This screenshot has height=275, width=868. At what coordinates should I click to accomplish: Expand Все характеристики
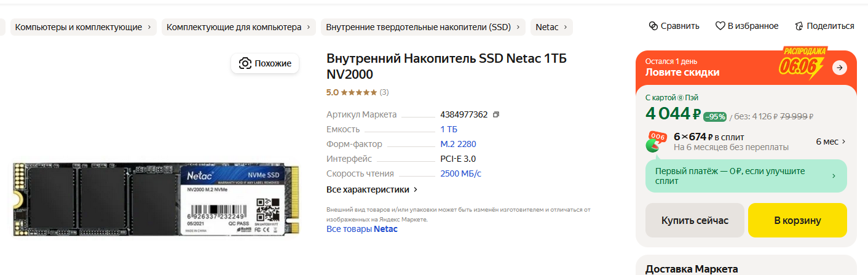372,189
